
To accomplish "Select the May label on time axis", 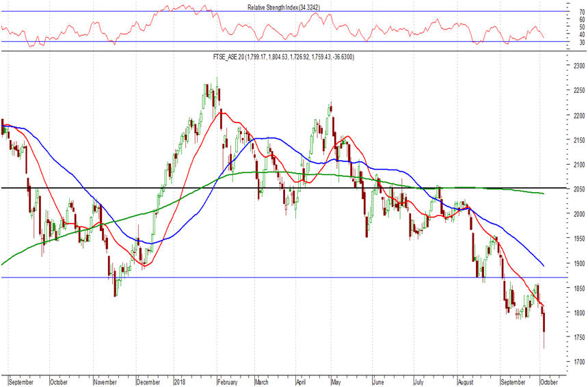I will (x=336, y=382).
